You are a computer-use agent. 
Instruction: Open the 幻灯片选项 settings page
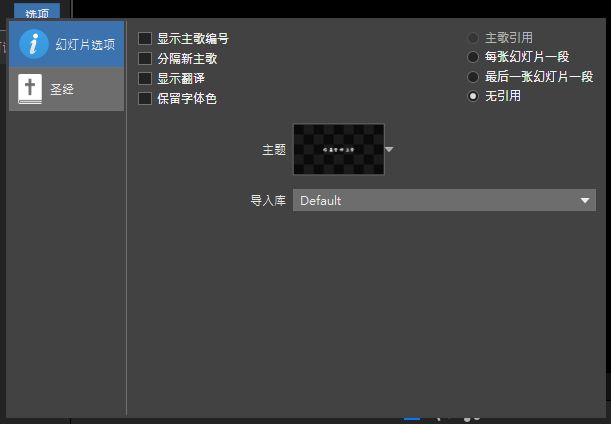tap(82, 45)
